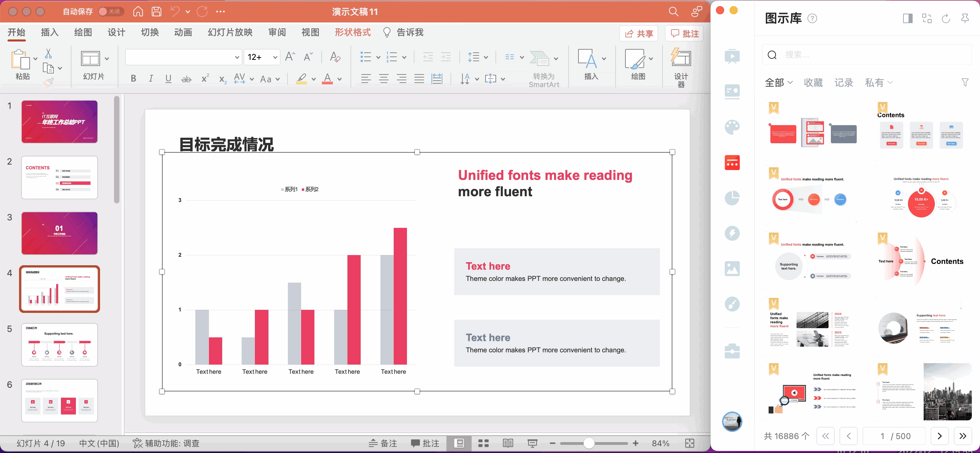Viewport: 980px width, 453px height.
Task: Toggle italic formatting
Action: tap(151, 79)
